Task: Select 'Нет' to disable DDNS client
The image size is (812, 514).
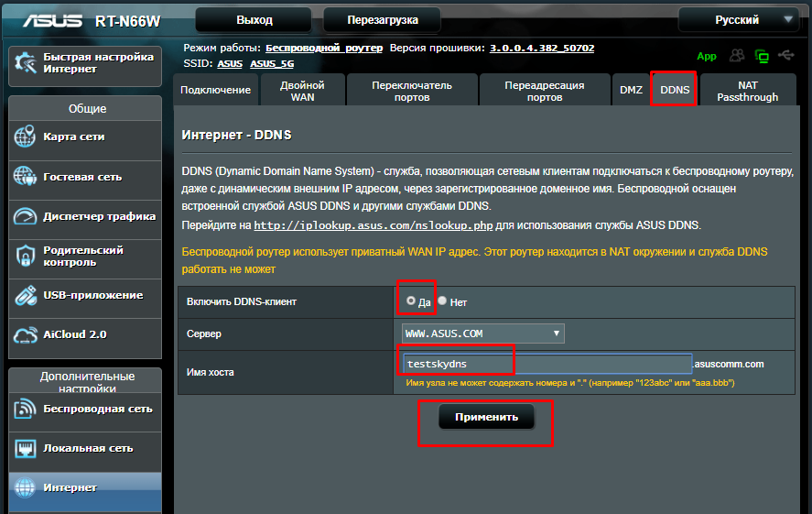Action: (442, 301)
